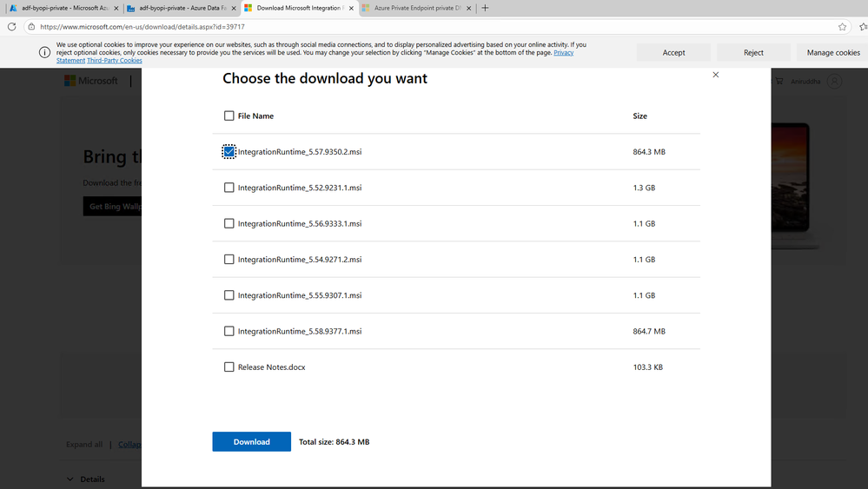Focus the browser address bar URL
This screenshot has width=868, height=489.
(x=142, y=27)
